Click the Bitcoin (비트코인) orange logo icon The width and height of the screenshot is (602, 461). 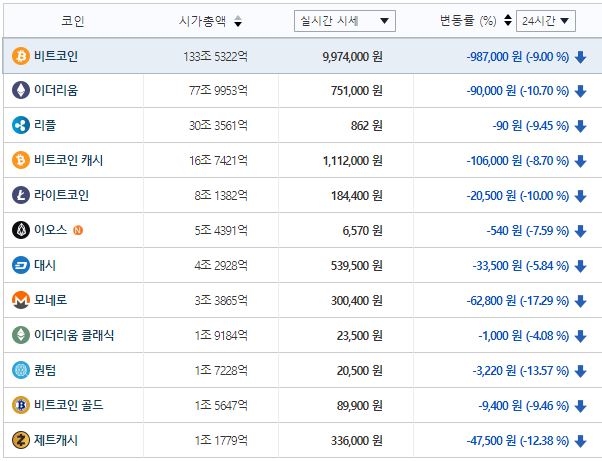click(x=20, y=56)
